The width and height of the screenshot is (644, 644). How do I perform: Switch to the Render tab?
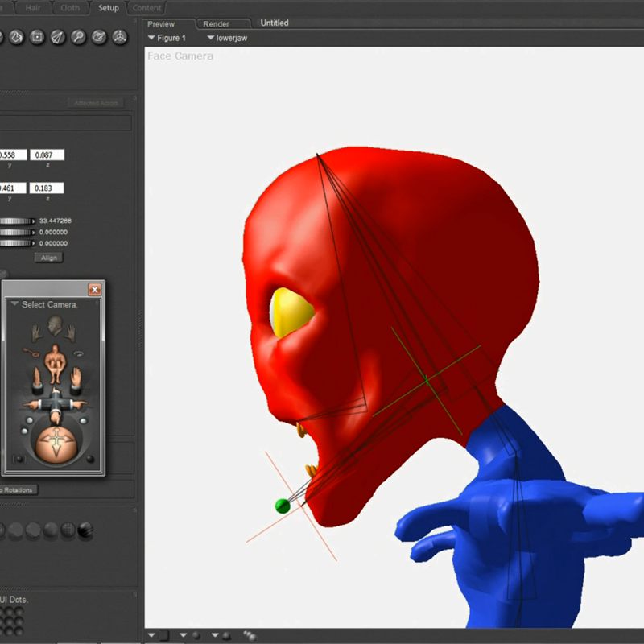[x=216, y=24]
